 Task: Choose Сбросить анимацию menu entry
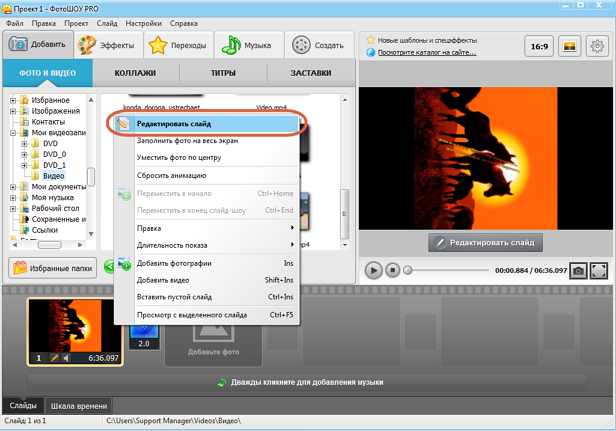click(206, 176)
